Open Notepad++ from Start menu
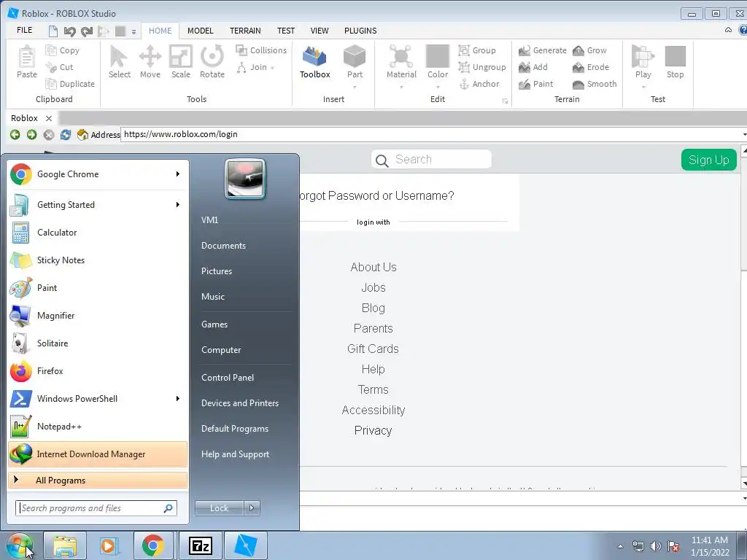The image size is (747, 560). click(98, 426)
